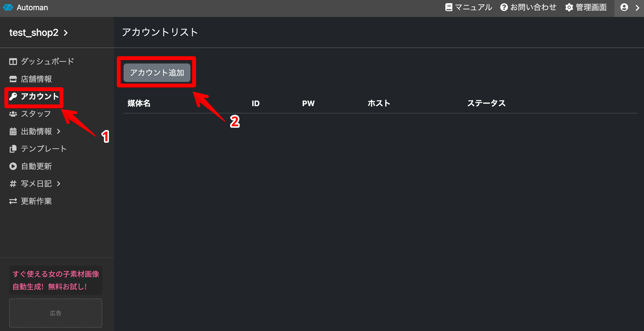Open the user profile avatar icon
Image resolution: width=644 pixels, height=331 pixels.
point(624,7)
